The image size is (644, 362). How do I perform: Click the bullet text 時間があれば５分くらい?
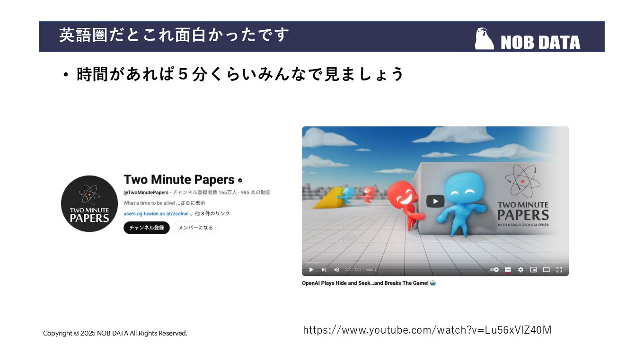click(x=240, y=74)
